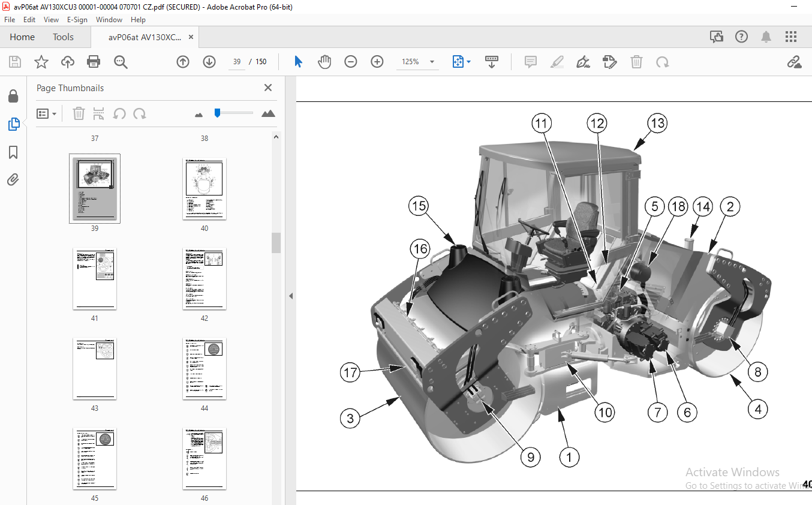Enlarge thumbnail size large mountains icon

[x=269, y=113]
